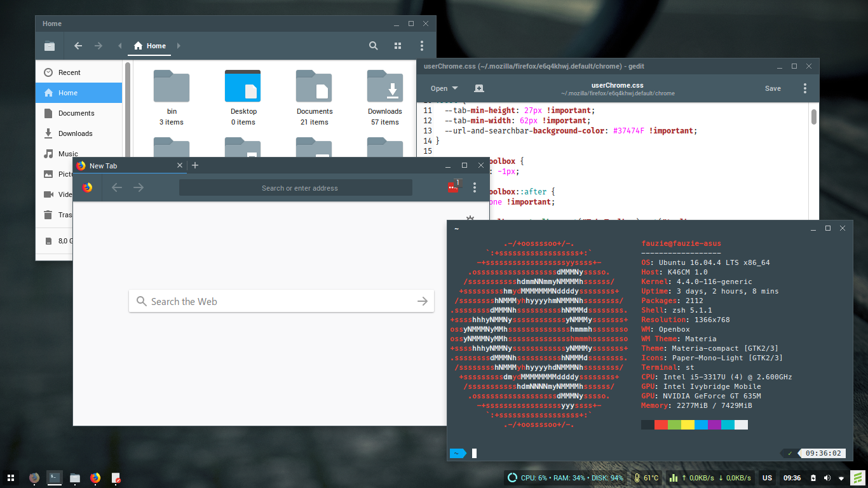Viewport: 868px width, 488px height.
Task: Click Save in gedit
Action: 773,88
